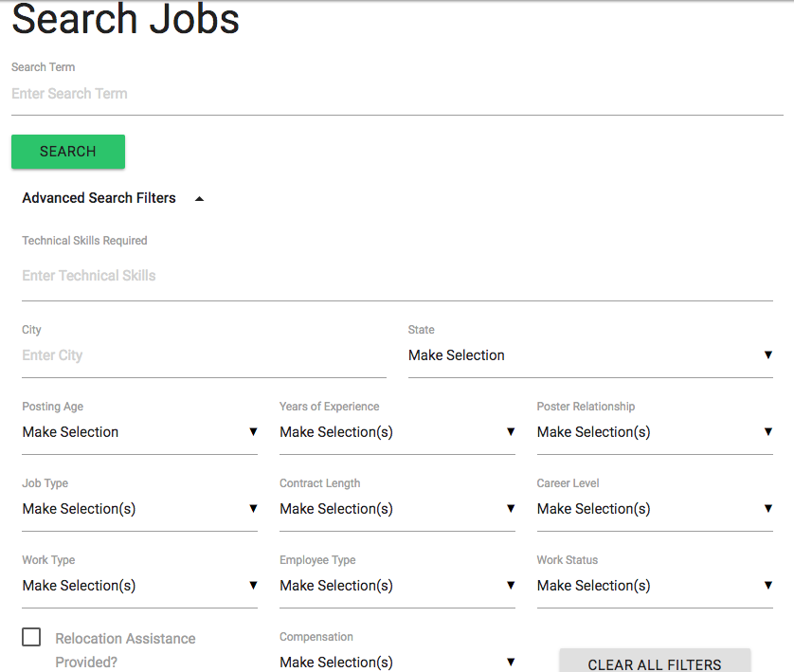Open the State dropdown
Image resolution: width=794 pixels, height=672 pixels.
tap(589, 355)
